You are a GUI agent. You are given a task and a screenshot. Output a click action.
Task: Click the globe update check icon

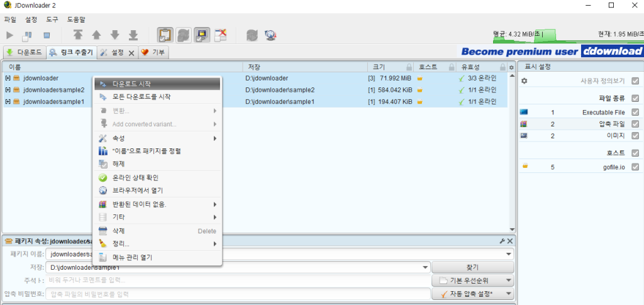click(x=270, y=36)
